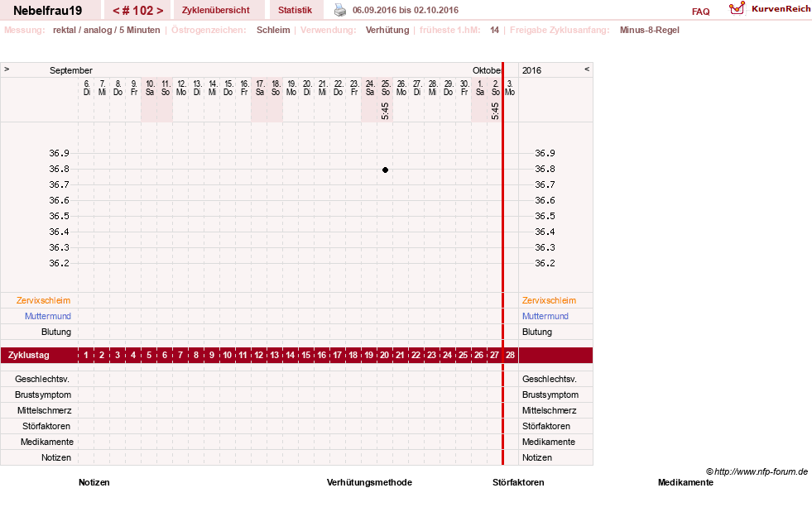
Task: Click the 5:45 time under 25. So
Action: coord(385,111)
